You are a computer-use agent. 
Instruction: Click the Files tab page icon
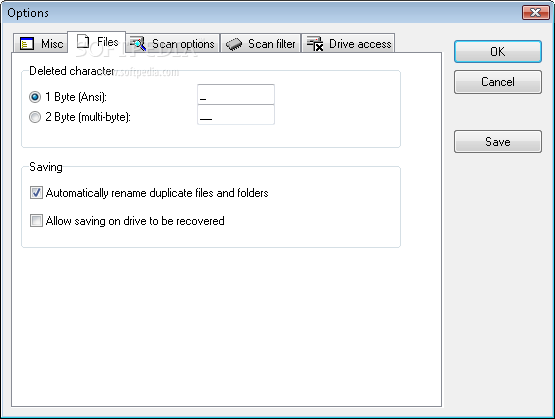coord(83,41)
